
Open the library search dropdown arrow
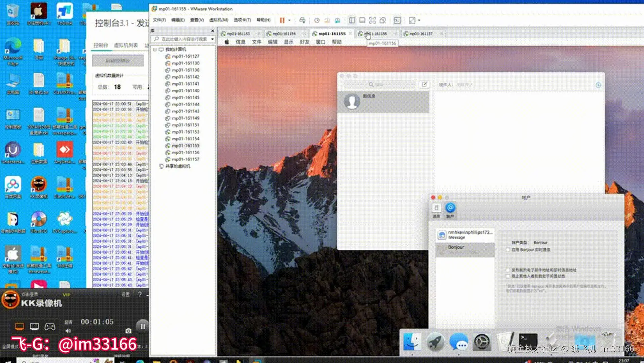pyautogui.click(x=212, y=39)
